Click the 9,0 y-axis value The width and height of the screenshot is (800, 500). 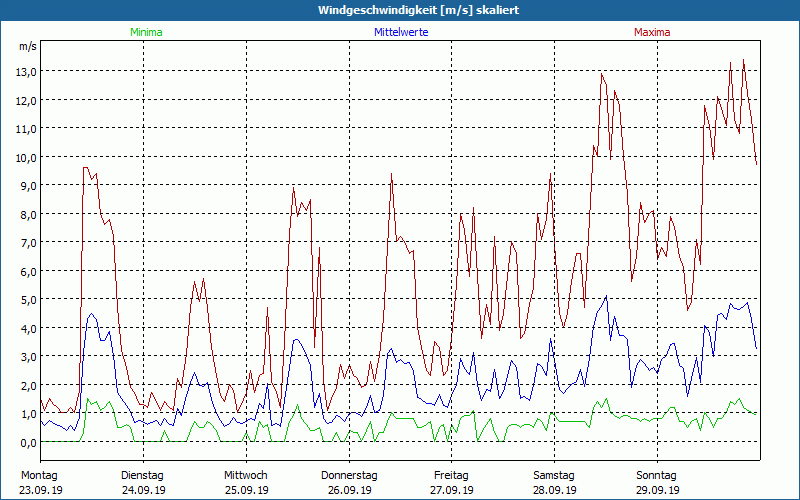(x=28, y=186)
